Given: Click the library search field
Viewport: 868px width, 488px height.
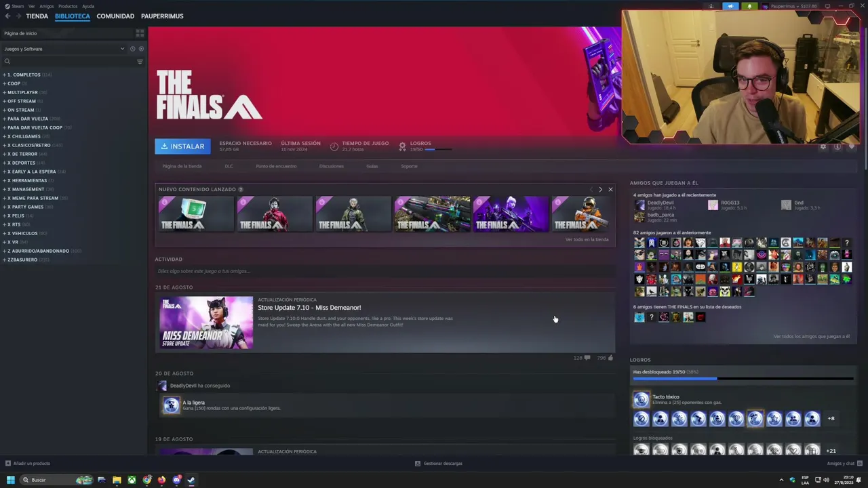Looking at the screenshot, I should click(68, 62).
